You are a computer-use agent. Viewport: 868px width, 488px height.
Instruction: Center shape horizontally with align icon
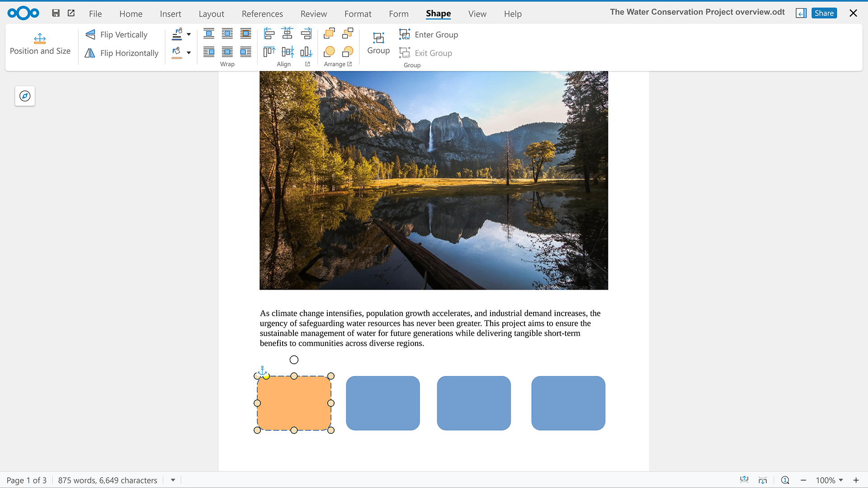[x=288, y=33]
